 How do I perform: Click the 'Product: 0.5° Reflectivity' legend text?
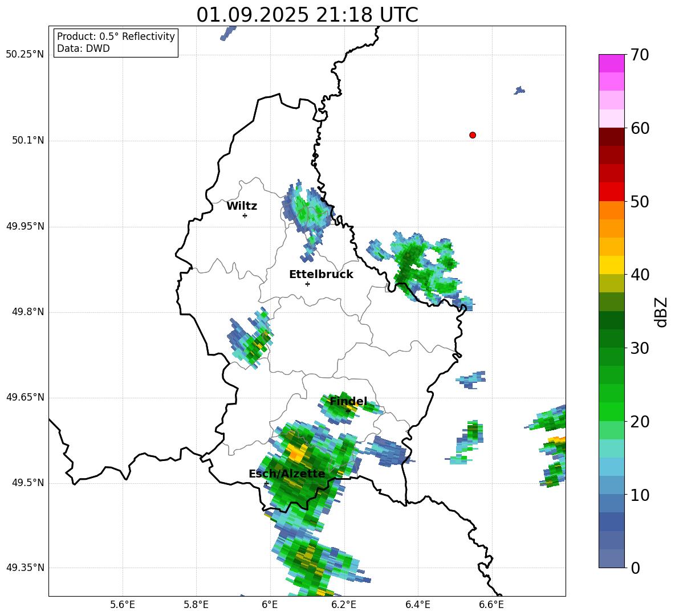(x=116, y=36)
